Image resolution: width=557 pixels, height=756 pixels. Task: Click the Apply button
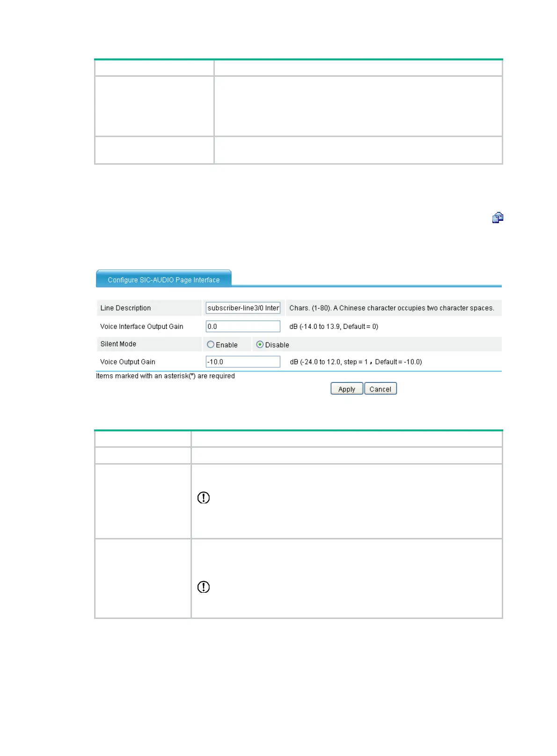pos(347,389)
